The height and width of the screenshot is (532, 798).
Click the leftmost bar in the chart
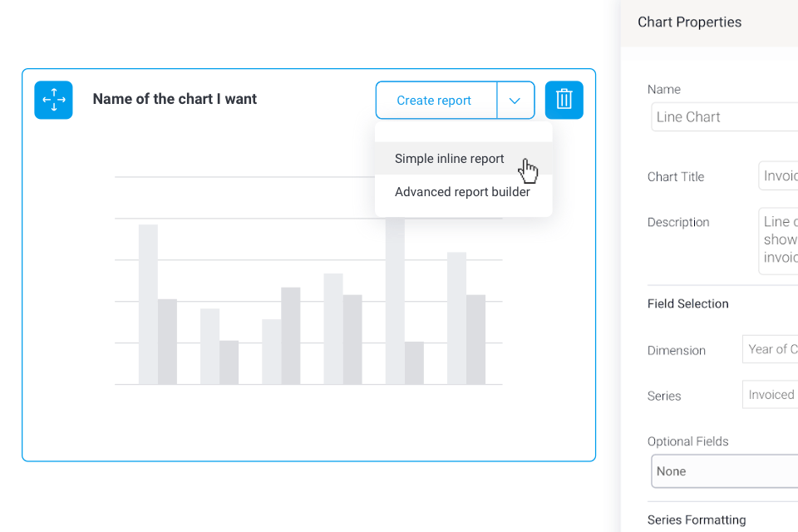[148, 304]
